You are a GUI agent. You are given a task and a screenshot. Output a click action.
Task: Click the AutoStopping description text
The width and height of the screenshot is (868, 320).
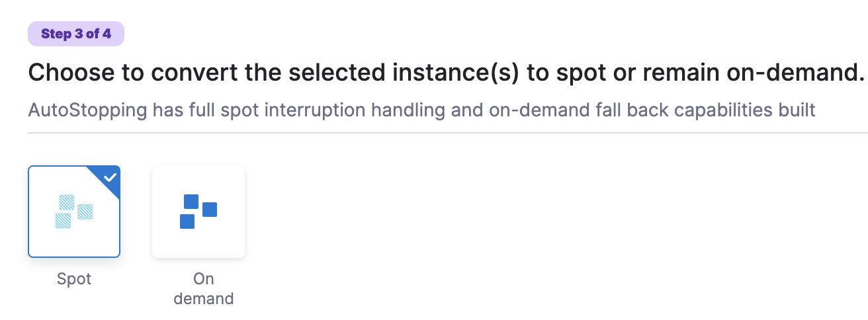(421, 109)
